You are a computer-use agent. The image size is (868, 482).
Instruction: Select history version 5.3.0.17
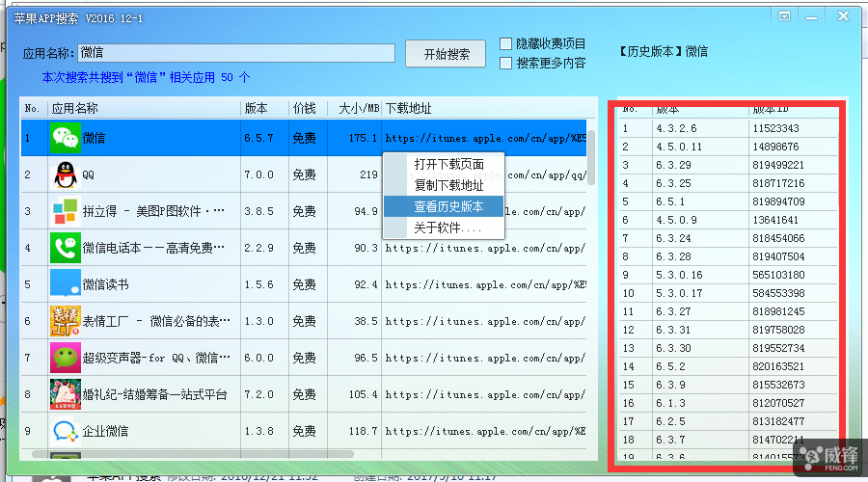coord(679,293)
